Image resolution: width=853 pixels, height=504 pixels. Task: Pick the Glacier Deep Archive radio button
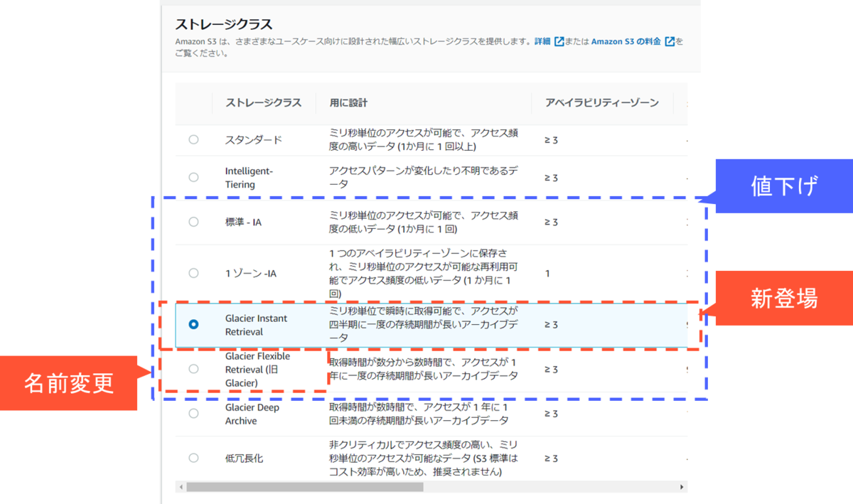coord(193,414)
